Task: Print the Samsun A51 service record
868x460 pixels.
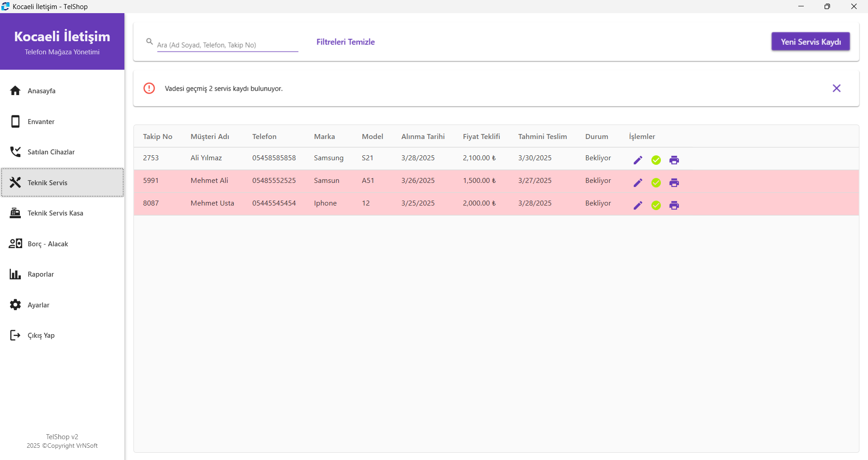Action: [674, 183]
